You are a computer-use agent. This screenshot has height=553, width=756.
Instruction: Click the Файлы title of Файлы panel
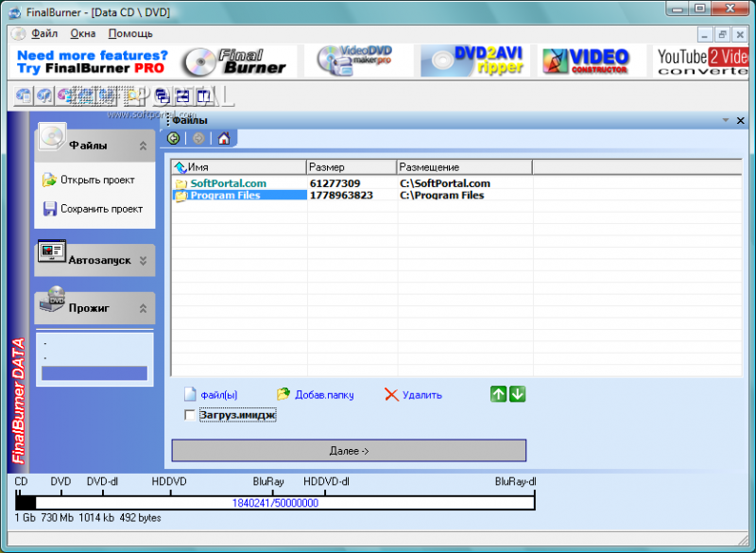190,121
